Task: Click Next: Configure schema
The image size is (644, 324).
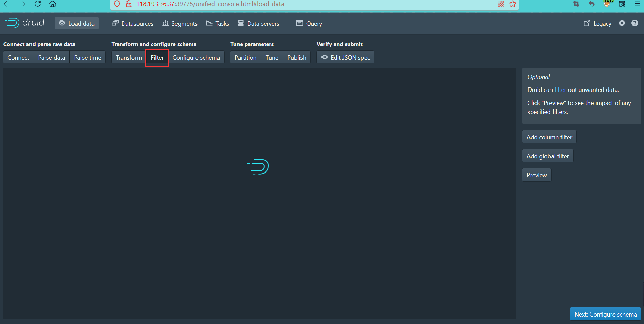Action: pyautogui.click(x=605, y=314)
